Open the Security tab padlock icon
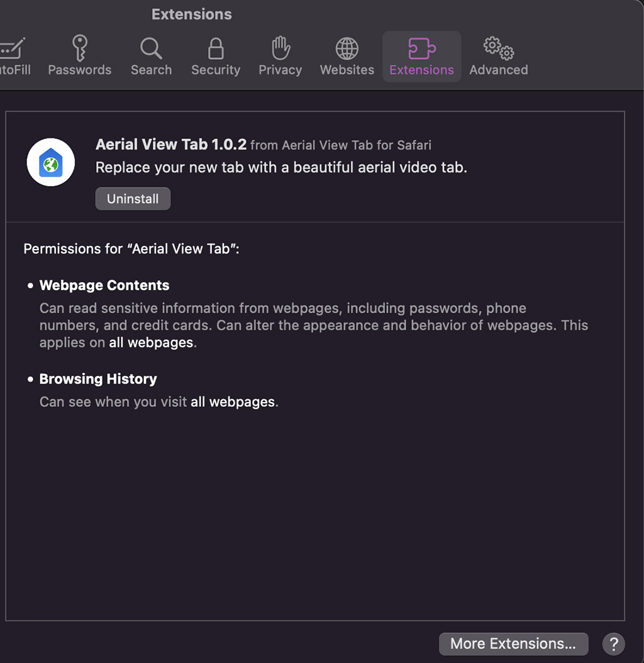This screenshot has width=644, height=663. tap(216, 48)
